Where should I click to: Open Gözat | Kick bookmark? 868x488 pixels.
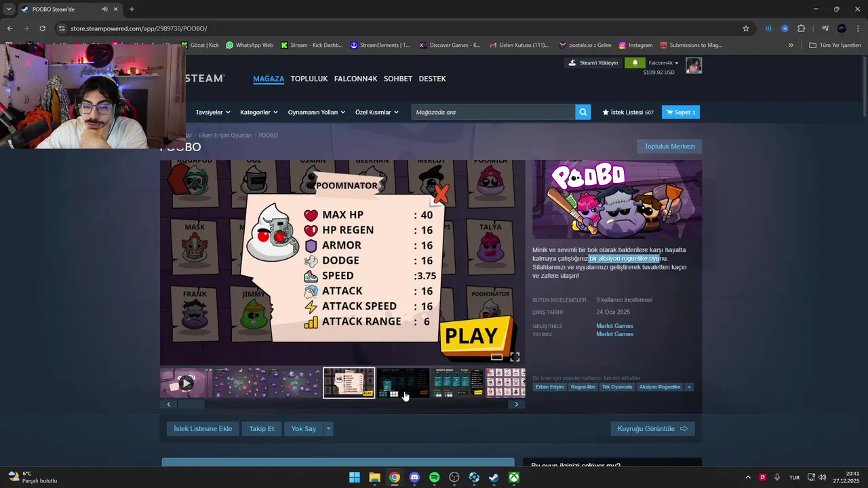pos(200,45)
